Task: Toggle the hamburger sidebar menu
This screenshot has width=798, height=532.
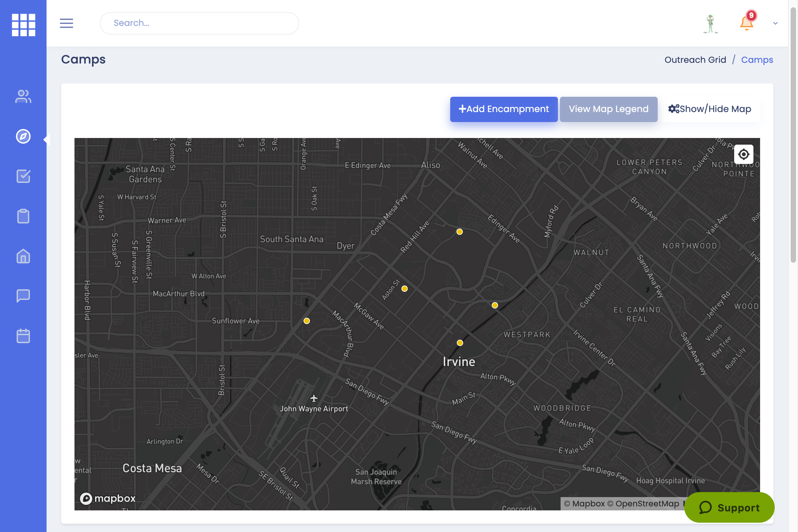Action: tap(66, 23)
